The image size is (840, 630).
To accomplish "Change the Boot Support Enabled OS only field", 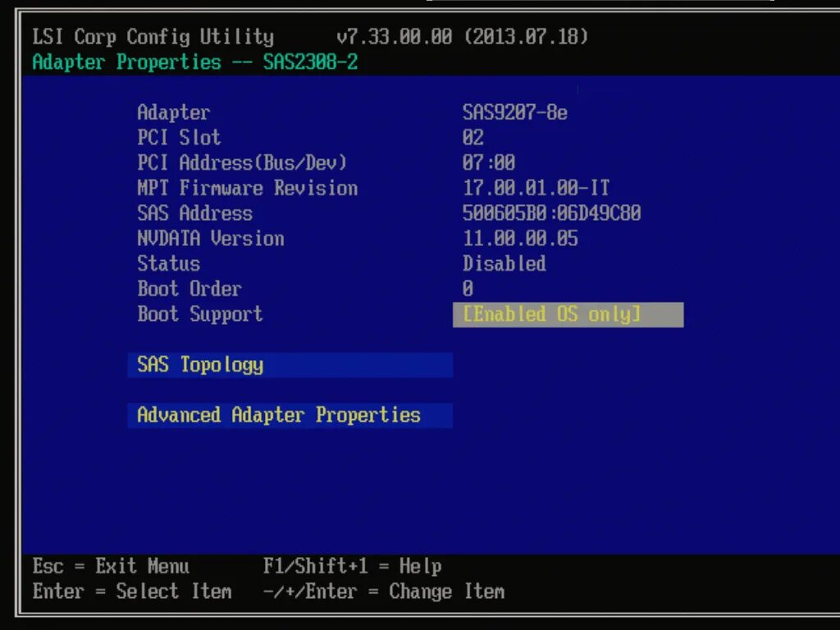I will pyautogui.click(x=568, y=314).
